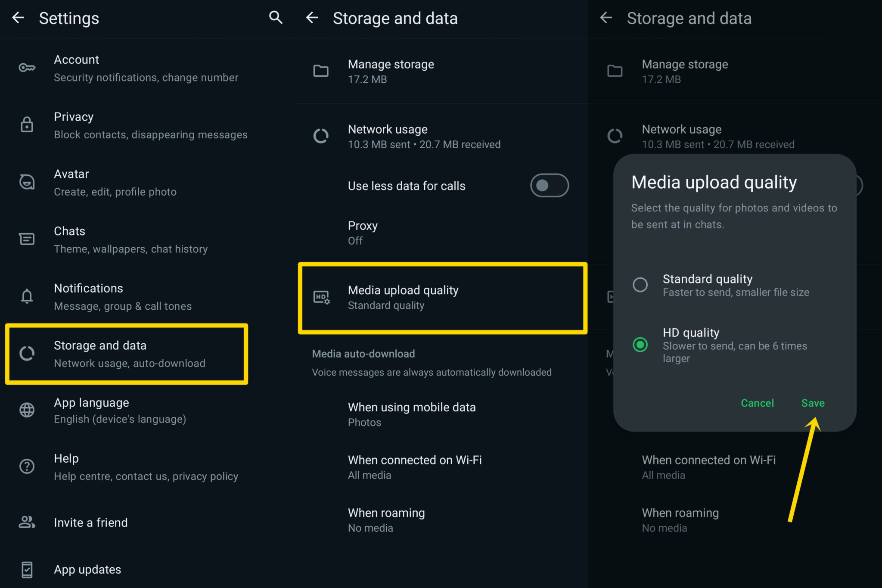Go back using the Settings back arrow

click(x=18, y=18)
